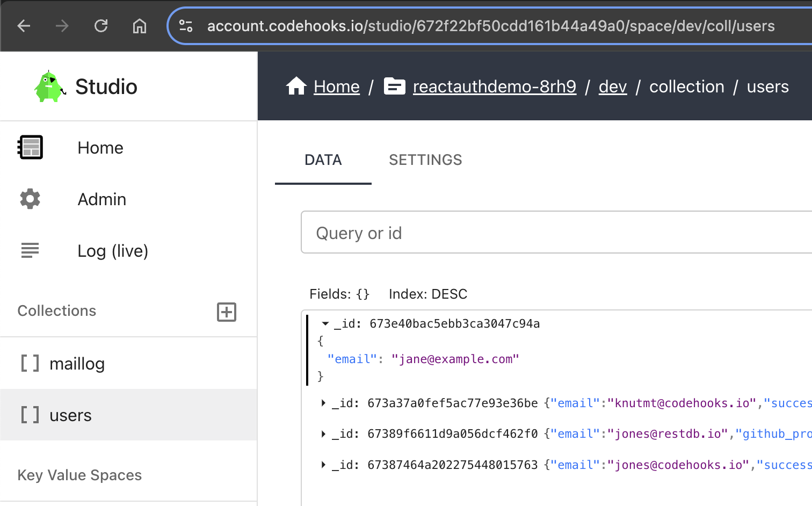Expand the knutmt@codehooks.io document row
The image size is (812, 506).
(323, 403)
